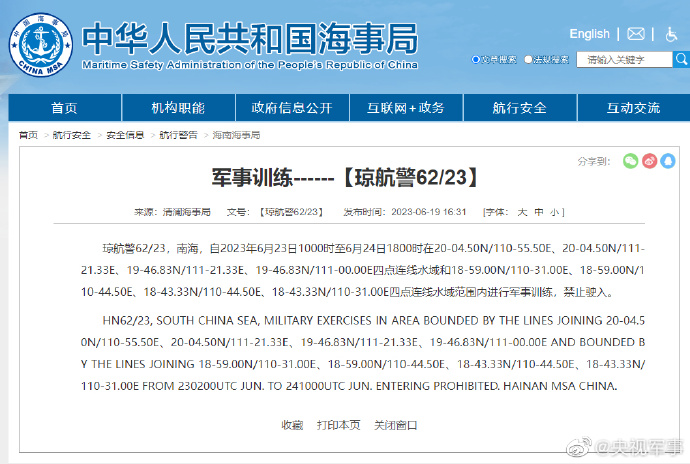Click 关闭窗口 to close window
690x464 pixels.
tap(396, 425)
